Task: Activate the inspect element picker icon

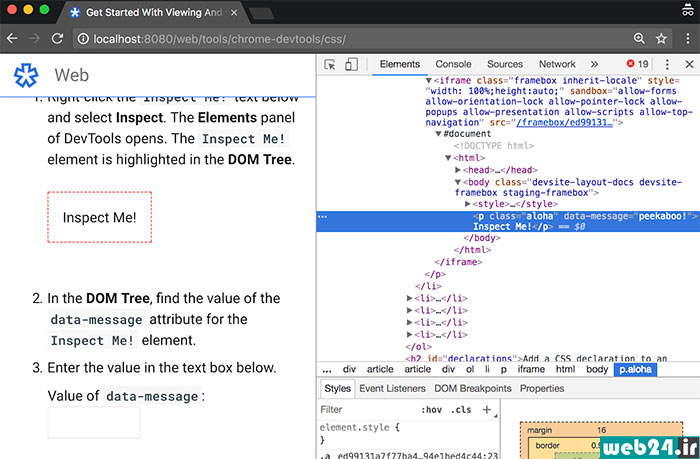Action: [x=330, y=64]
